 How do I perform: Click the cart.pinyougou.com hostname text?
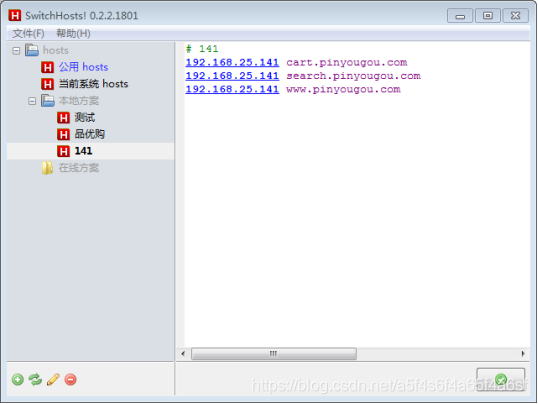click(347, 62)
